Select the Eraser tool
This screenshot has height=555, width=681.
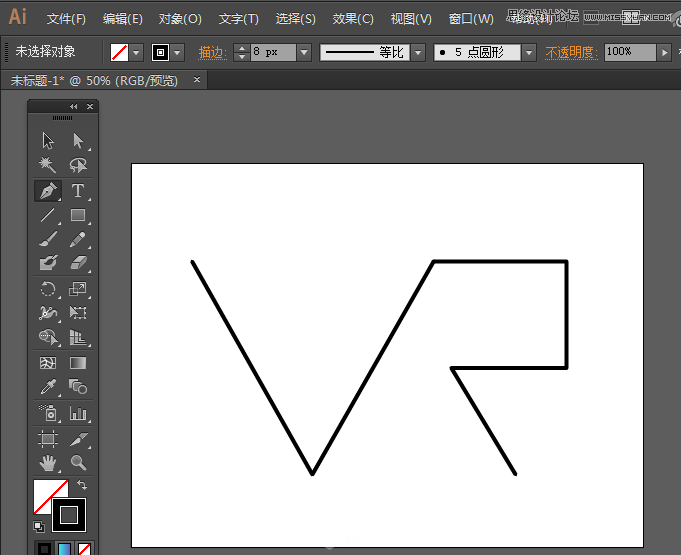(78, 263)
